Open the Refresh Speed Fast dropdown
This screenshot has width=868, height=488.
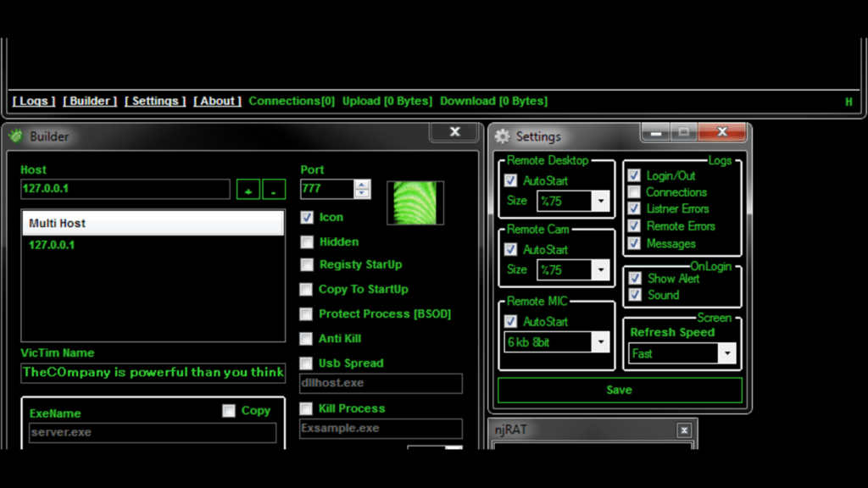coord(727,353)
